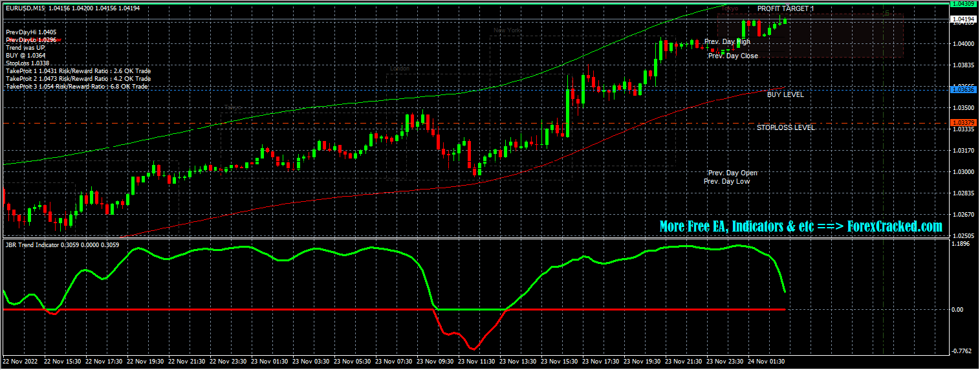Select the TakeProit 1 1.0431 line
This screenshot has width=980, height=370.
[x=78, y=71]
